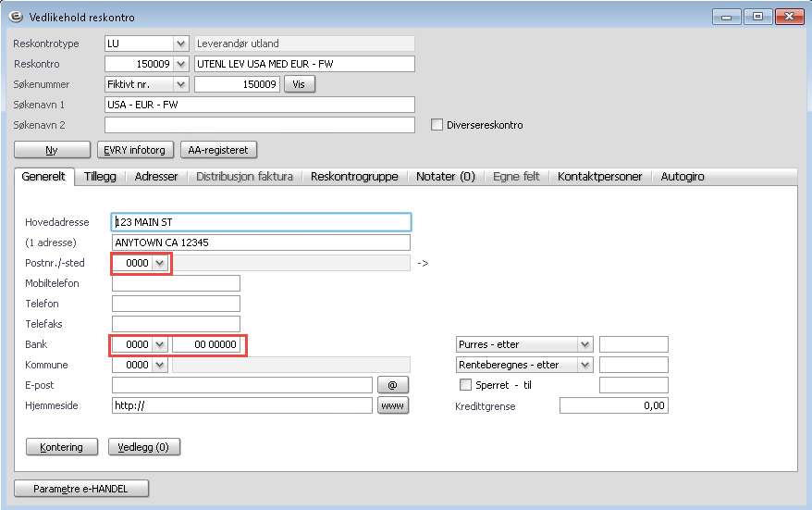This screenshot has height=510, width=812.
Task: Click the Vis button
Action: [x=300, y=84]
